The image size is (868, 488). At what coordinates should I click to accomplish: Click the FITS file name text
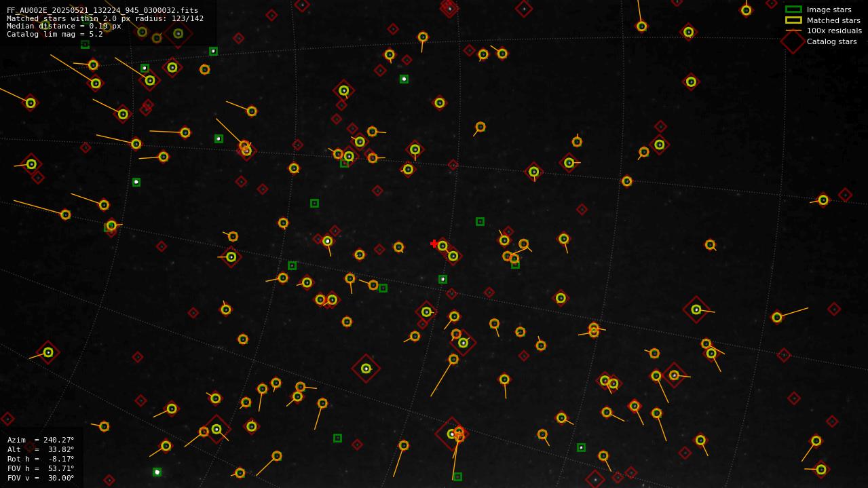point(102,10)
